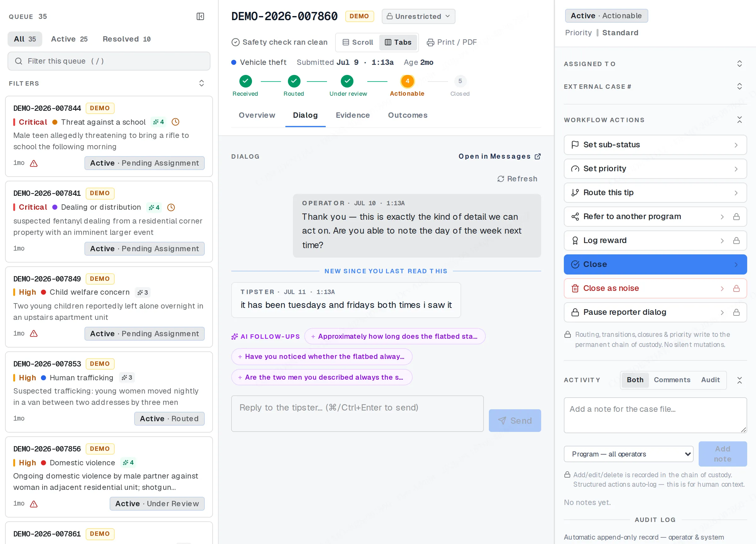The image size is (756, 544).
Task: Click the lock badge on Log reward row
Action: point(736,241)
